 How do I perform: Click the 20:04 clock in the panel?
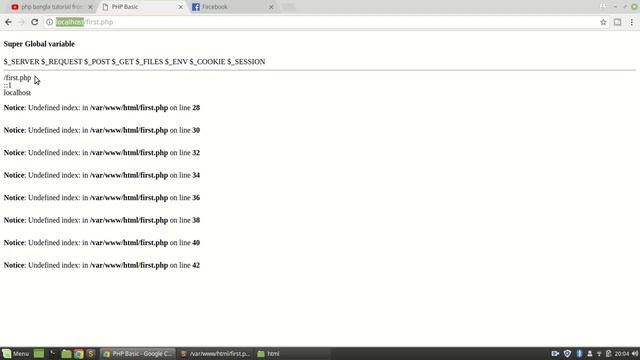(622, 353)
